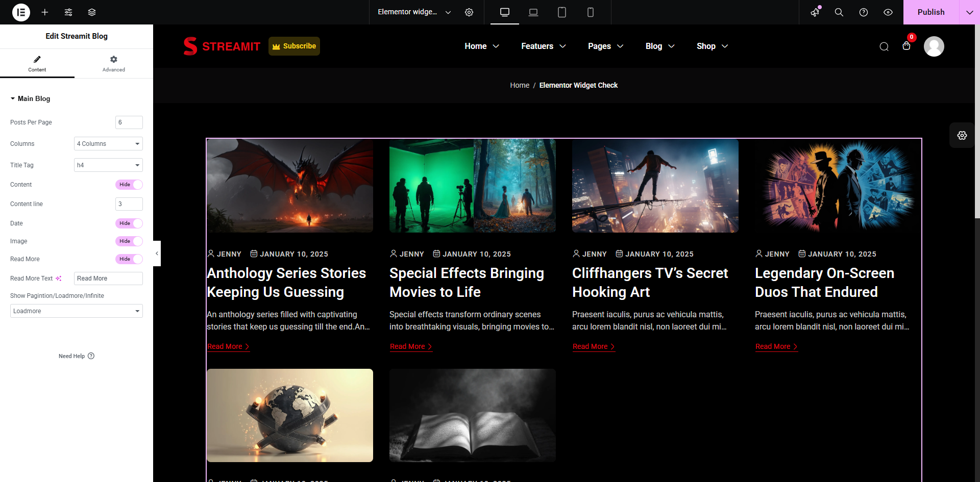The image size is (980, 482).
Task: Preview changes with the eye icon
Action: click(x=888, y=12)
